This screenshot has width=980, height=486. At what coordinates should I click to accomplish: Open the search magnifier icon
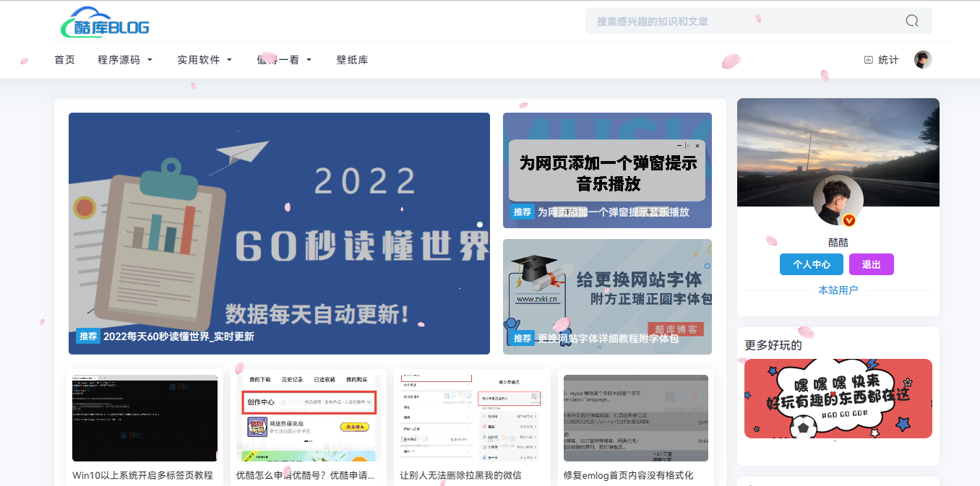911,21
